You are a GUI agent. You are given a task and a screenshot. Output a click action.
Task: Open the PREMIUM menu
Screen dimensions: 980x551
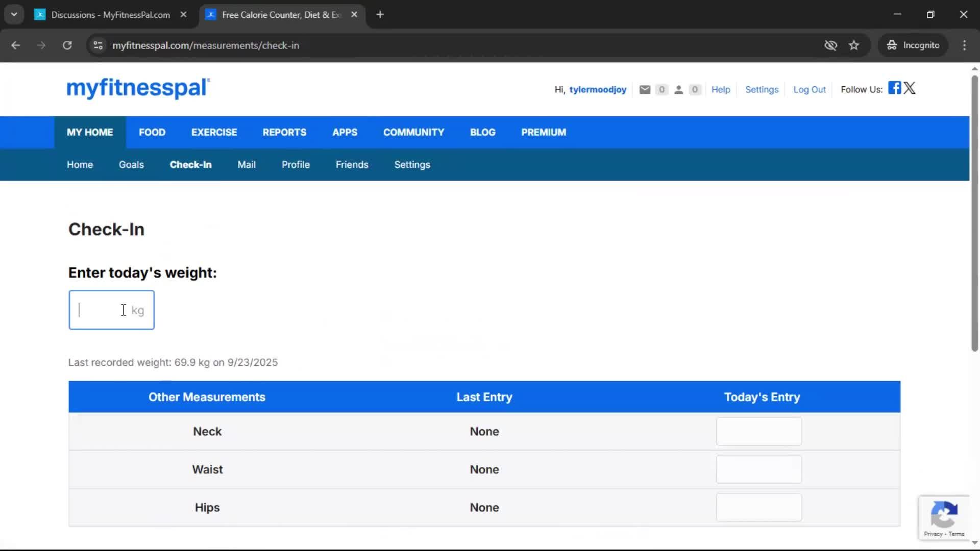point(544,132)
